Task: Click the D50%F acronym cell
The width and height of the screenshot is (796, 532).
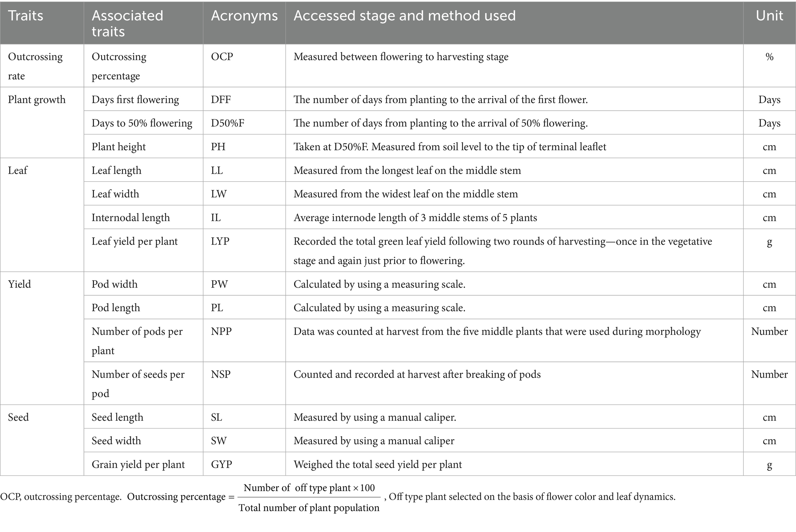Action: pos(227,123)
